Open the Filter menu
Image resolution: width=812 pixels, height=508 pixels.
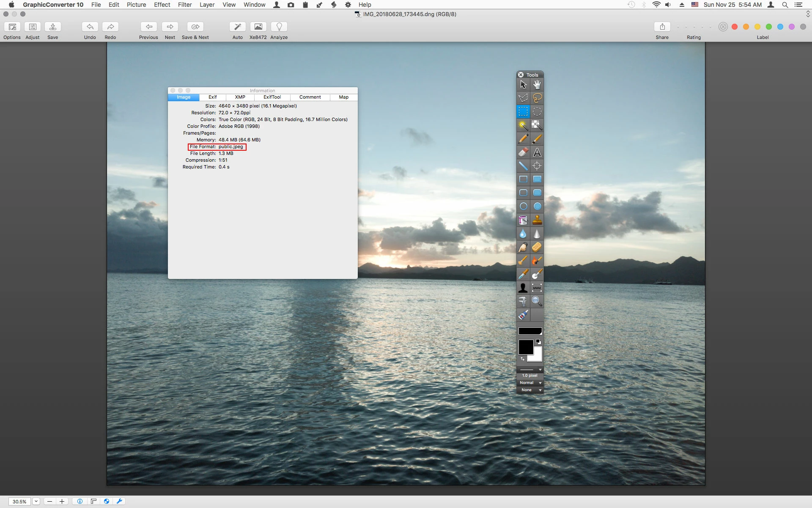pos(184,5)
